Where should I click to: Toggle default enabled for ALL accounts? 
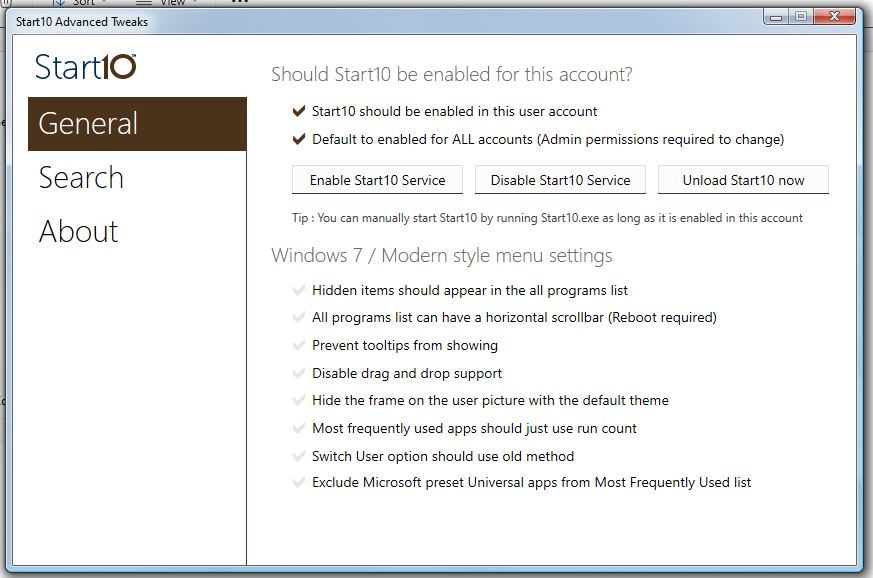point(298,139)
